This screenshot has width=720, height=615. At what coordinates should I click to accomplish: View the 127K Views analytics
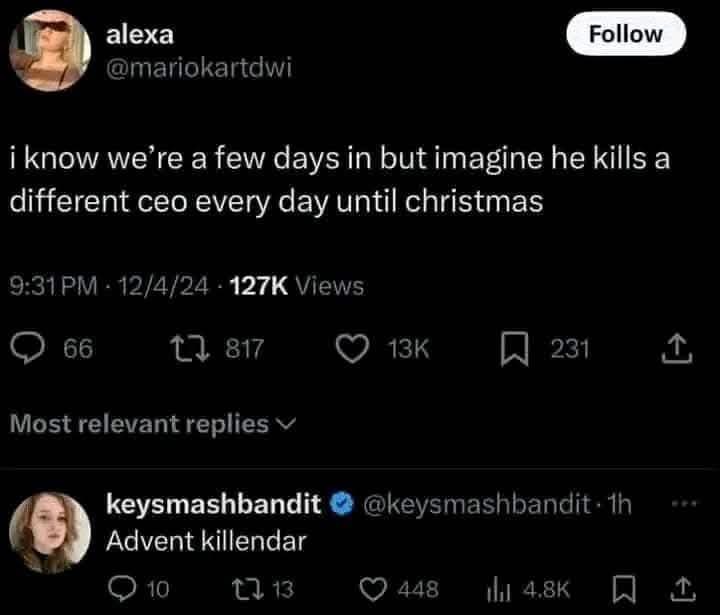pyautogui.click(x=297, y=286)
